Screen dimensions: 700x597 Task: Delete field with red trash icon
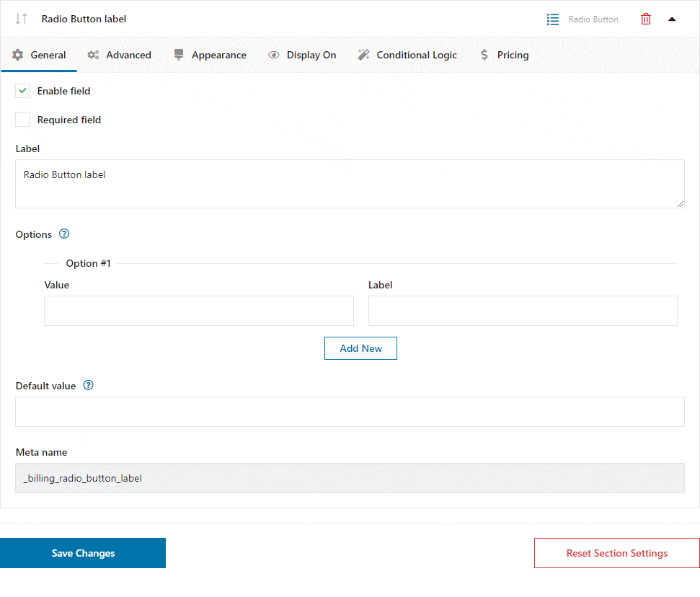tap(645, 19)
